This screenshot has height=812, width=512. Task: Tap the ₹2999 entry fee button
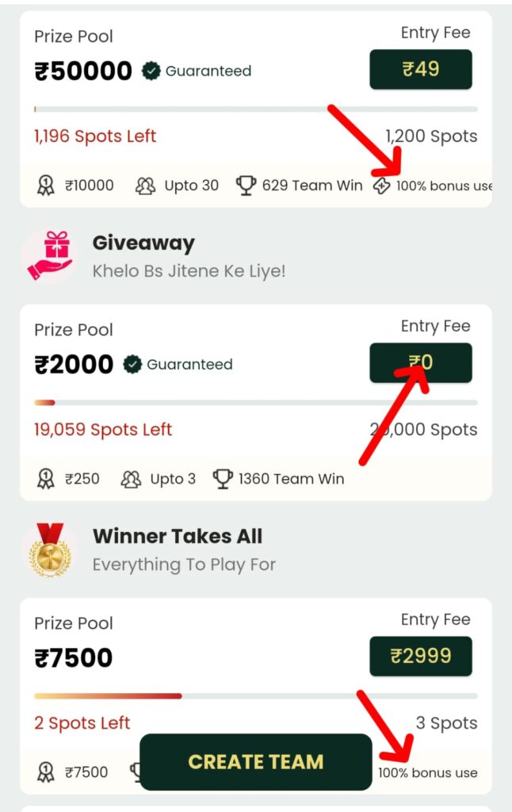click(420, 656)
